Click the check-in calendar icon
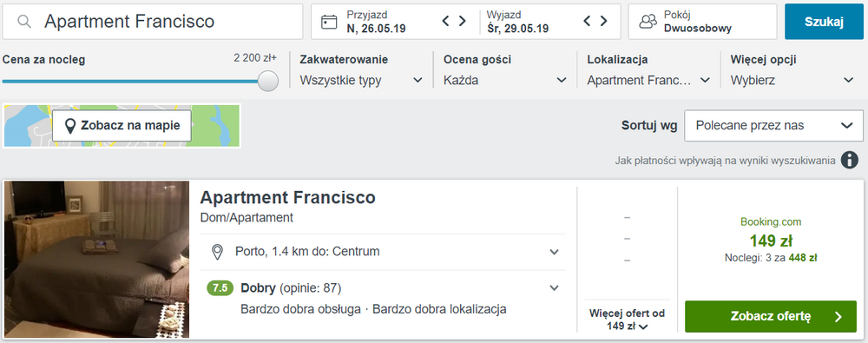868x343 pixels. click(x=329, y=22)
